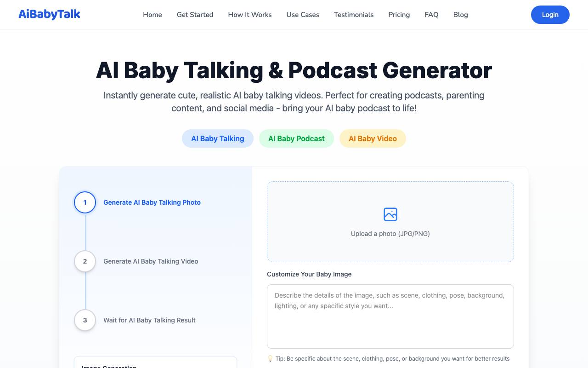Select step 1 circle in stepper
The image size is (588, 368).
pos(85,202)
